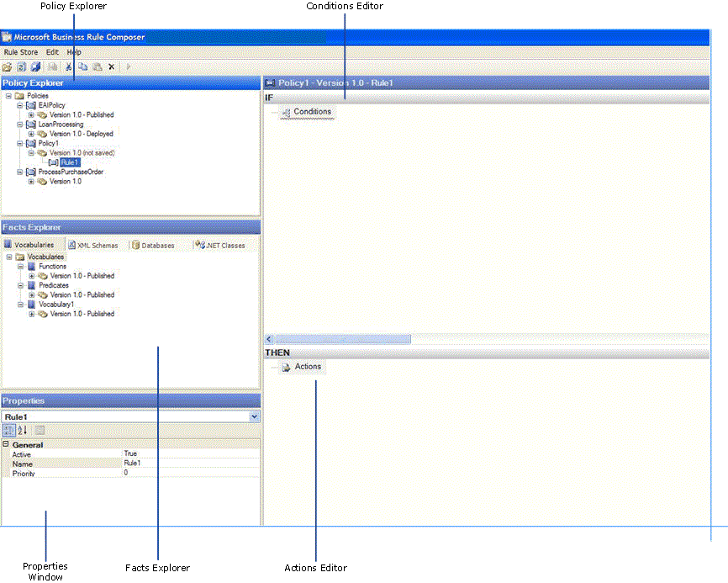728x583 pixels.
Task: Select Rule1 in Policy Explorer
Action: [70, 162]
